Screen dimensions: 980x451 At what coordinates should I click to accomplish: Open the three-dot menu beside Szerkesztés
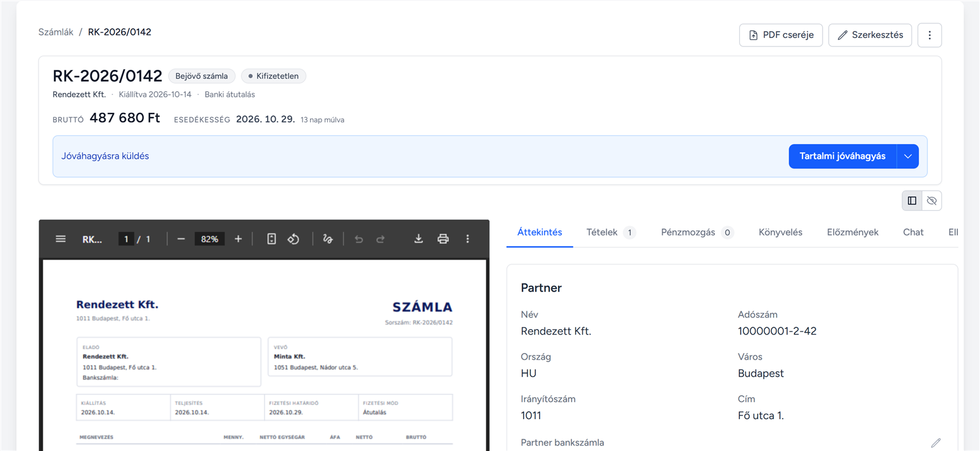coord(930,35)
